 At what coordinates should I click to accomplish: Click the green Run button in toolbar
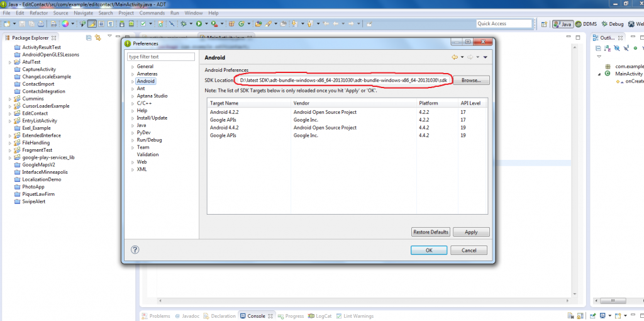pos(199,24)
